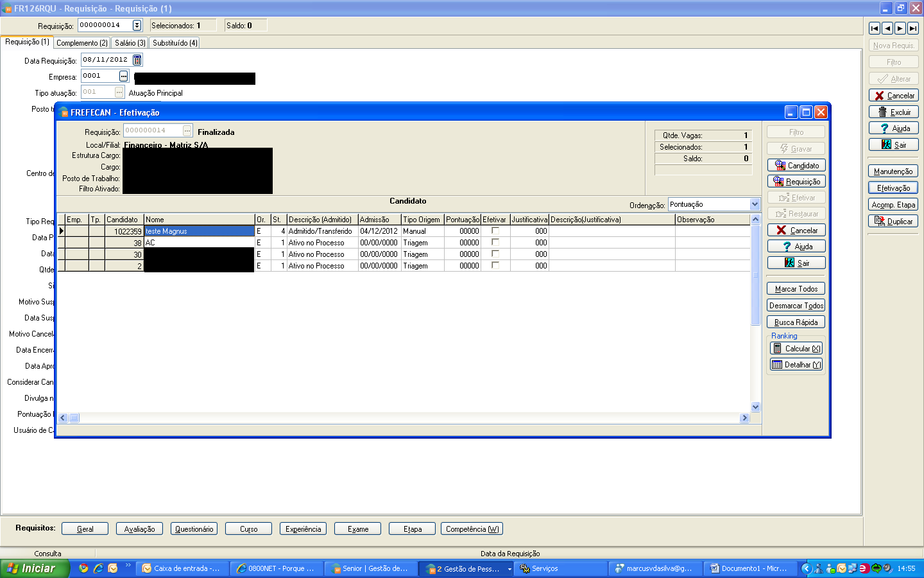
Task: Open the Salário (3) tab
Action: coord(130,43)
